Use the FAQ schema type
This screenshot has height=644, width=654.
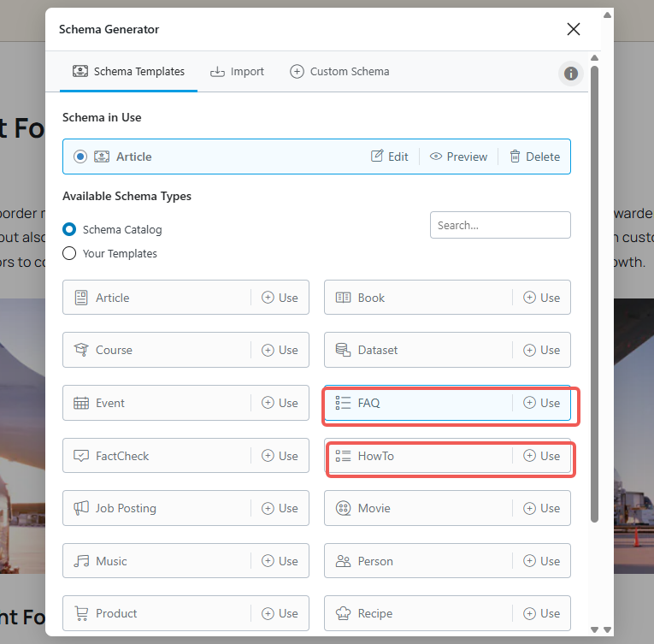542,403
